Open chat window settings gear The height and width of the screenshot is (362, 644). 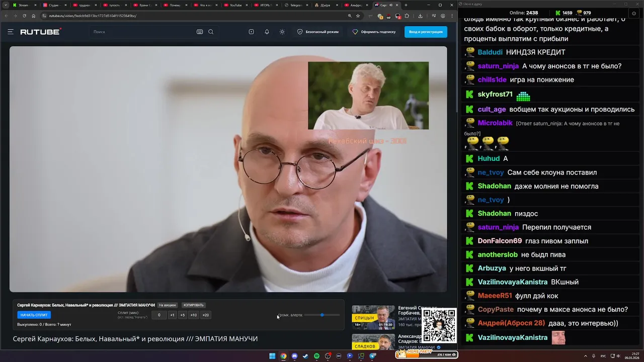click(x=634, y=13)
